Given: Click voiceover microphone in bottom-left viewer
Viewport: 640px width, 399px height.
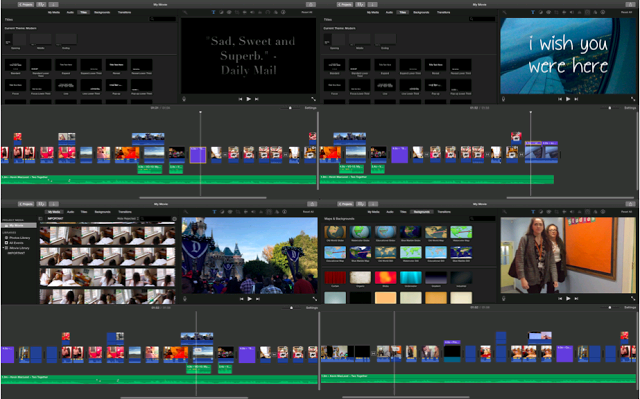Looking at the screenshot, I should [184, 299].
